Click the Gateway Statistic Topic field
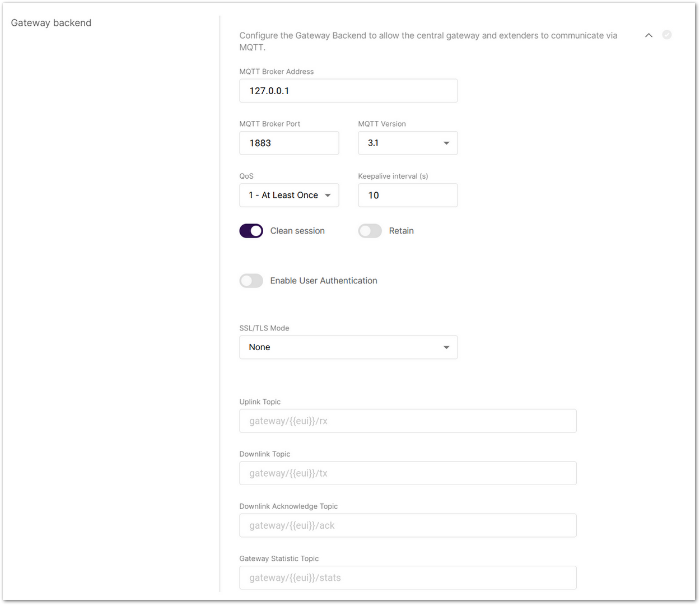 [x=408, y=578]
